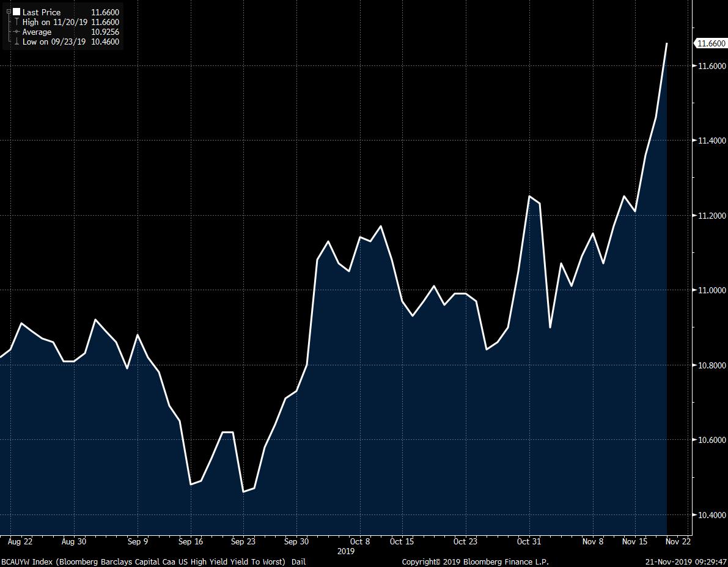Select 'High on 11/20/19' legend entry

click(x=55, y=22)
